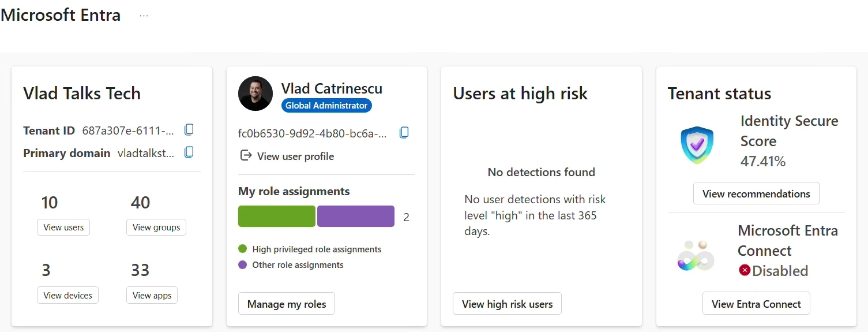Click the Primary domain value vladtalkst
The image size is (868, 332).
[146, 153]
